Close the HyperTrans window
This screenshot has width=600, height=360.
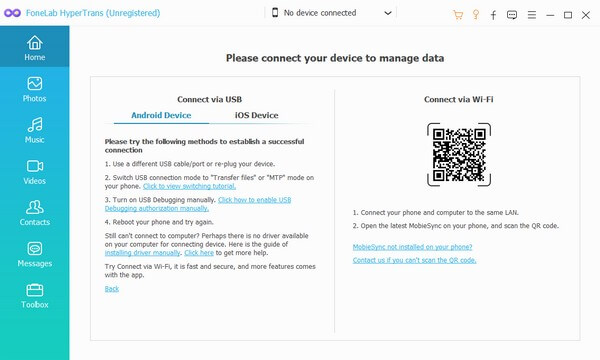586,15
